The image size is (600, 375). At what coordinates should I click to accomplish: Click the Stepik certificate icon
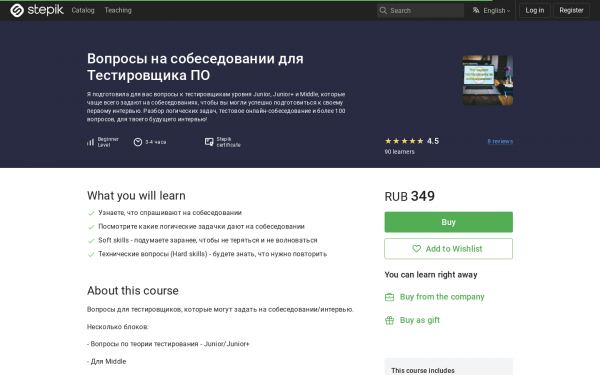(x=209, y=142)
